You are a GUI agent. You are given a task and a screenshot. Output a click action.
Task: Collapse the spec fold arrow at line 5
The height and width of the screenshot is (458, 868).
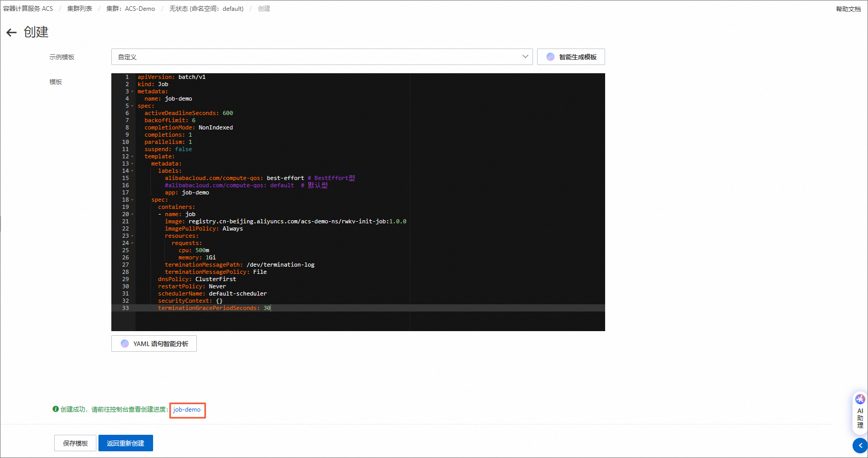point(132,106)
